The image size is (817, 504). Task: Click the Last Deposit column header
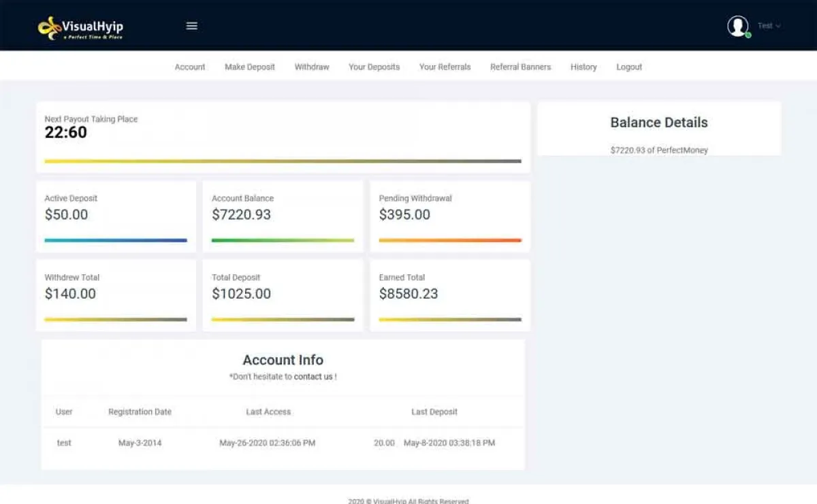(434, 411)
